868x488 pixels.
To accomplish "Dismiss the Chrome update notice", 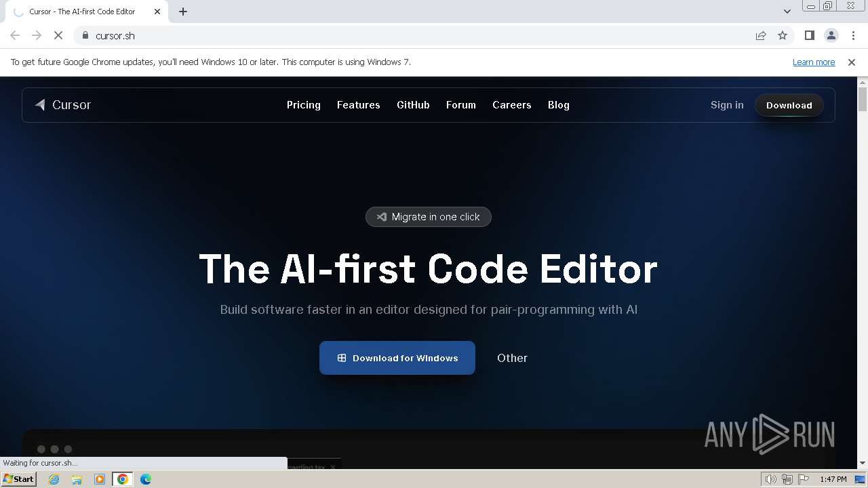I will [x=852, y=62].
